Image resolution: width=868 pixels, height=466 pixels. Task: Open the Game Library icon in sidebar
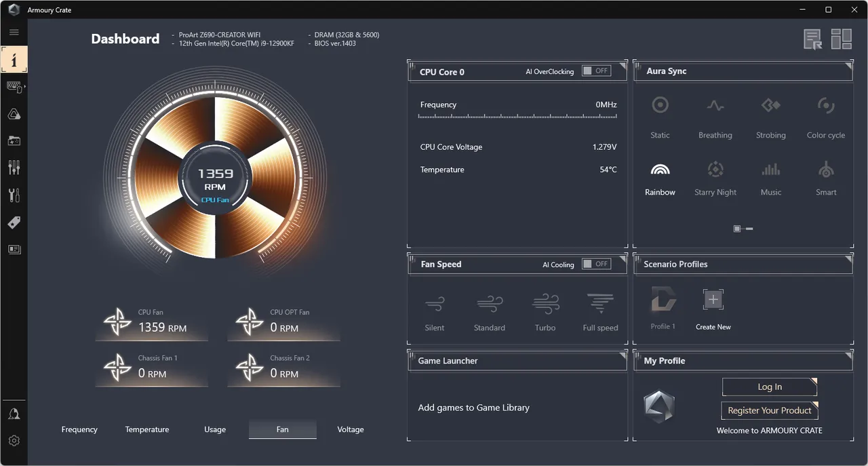[x=14, y=141]
